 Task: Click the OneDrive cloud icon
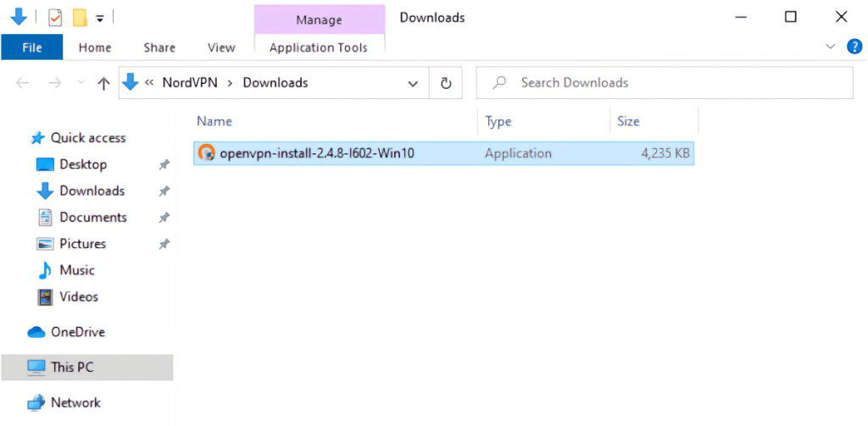coord(36,332)
